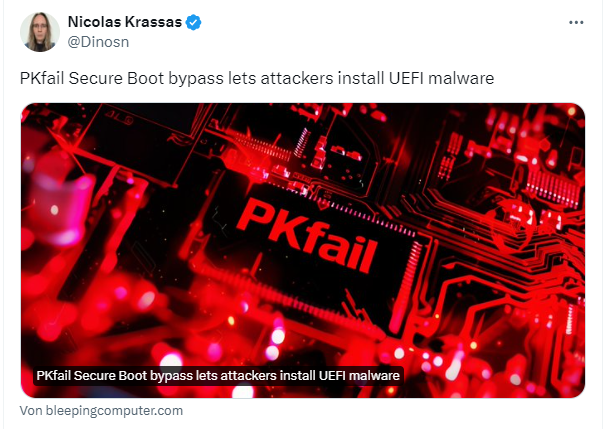Click the pink capacitor in preview image
Screen dimensions: 604x429
point(62,208)
